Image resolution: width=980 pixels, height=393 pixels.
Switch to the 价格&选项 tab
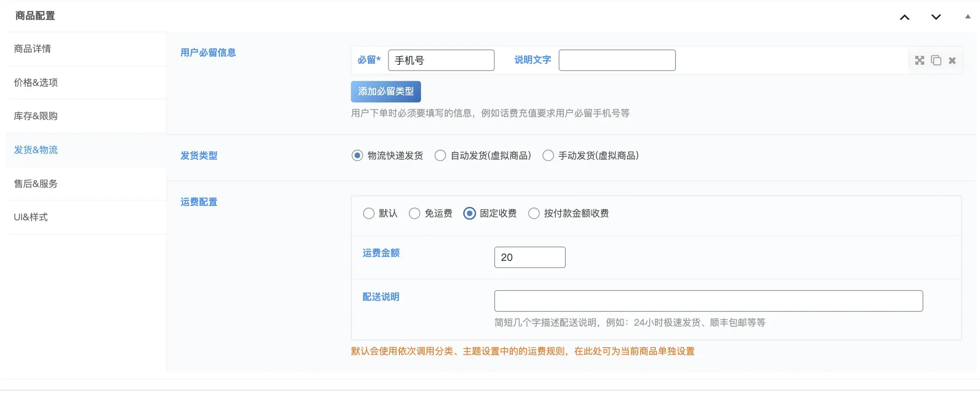pos(36,83)
